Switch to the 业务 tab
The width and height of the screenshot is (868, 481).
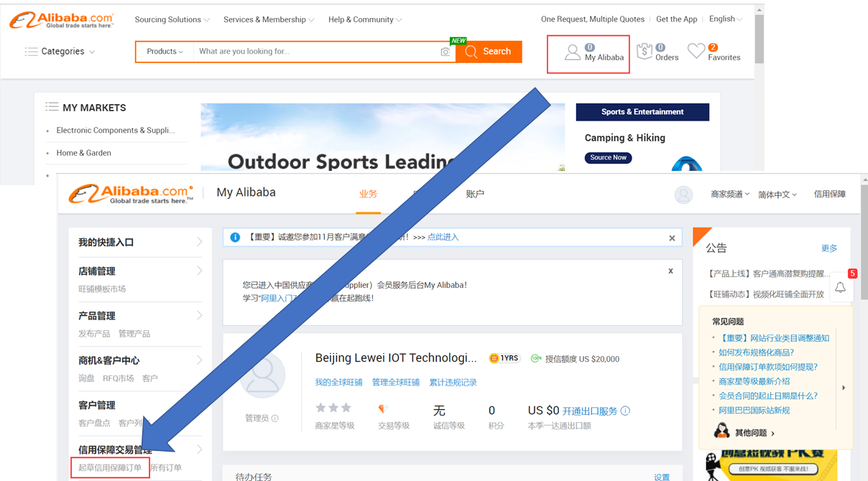point(368,194)
